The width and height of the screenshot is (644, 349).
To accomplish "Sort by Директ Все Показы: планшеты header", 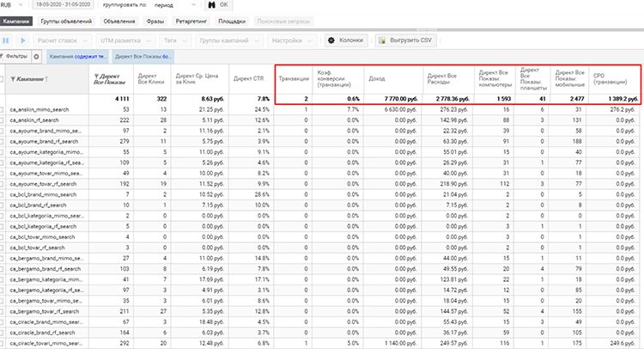I will coord(533,79).
